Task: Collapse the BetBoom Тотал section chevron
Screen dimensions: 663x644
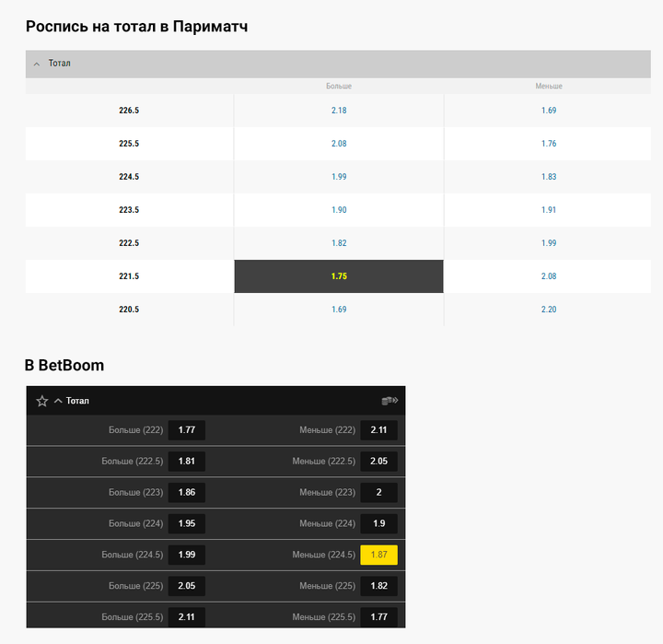Action: [58, 401]
